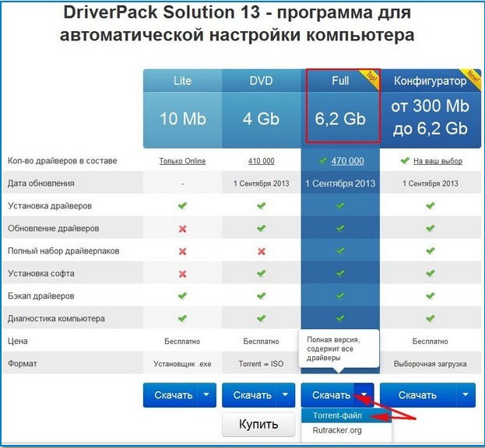Click green check for DVD Диагностика компьютера
Screen dimensions: 485x448
(x=262, y=318)
